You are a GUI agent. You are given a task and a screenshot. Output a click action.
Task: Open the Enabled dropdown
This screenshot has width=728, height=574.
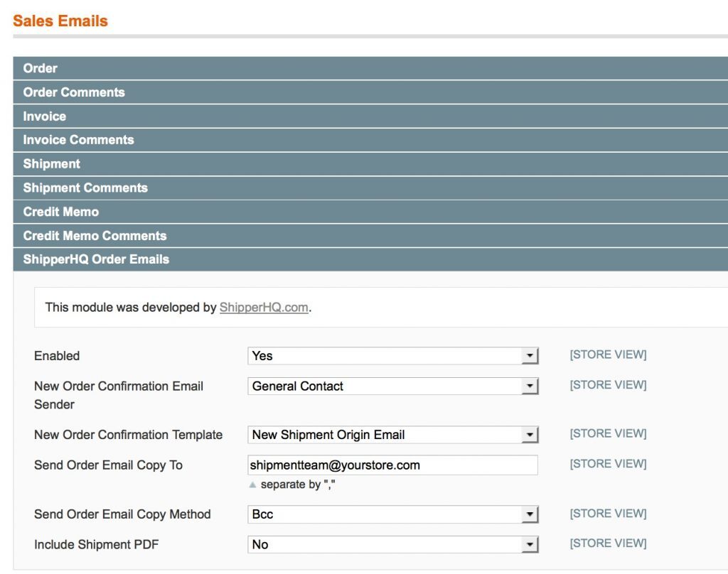click(x=392, y=356)
